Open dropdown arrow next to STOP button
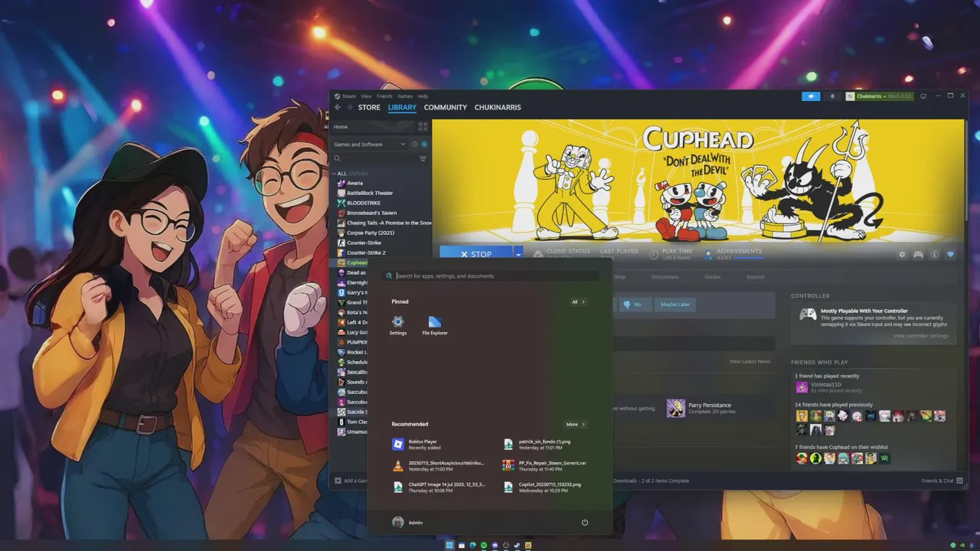Viewport: 980px width, 551px height. point(518,254)
